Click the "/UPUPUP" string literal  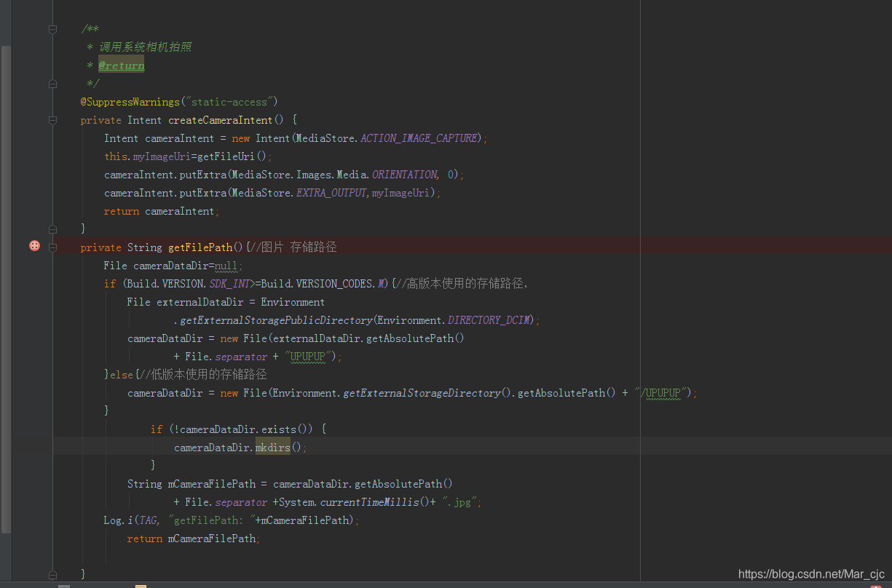pos(660,393)
